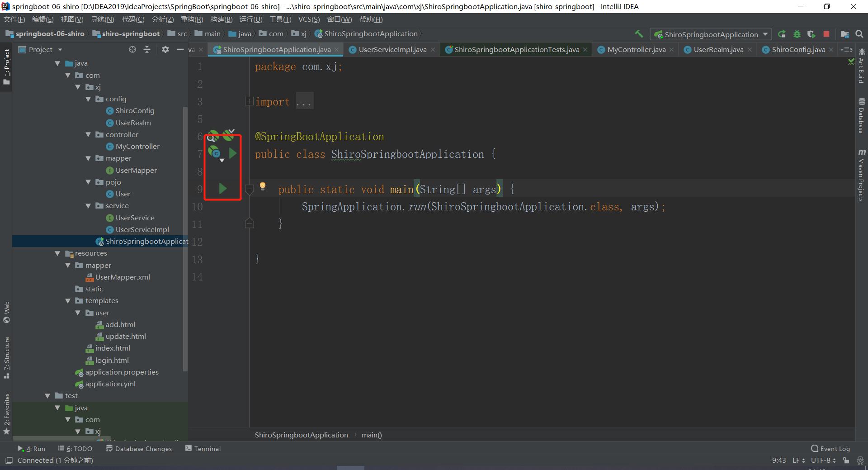Click the yellow intention lightbulb
This screenshot has width=868, height=470.
click(x=263, y=186)
